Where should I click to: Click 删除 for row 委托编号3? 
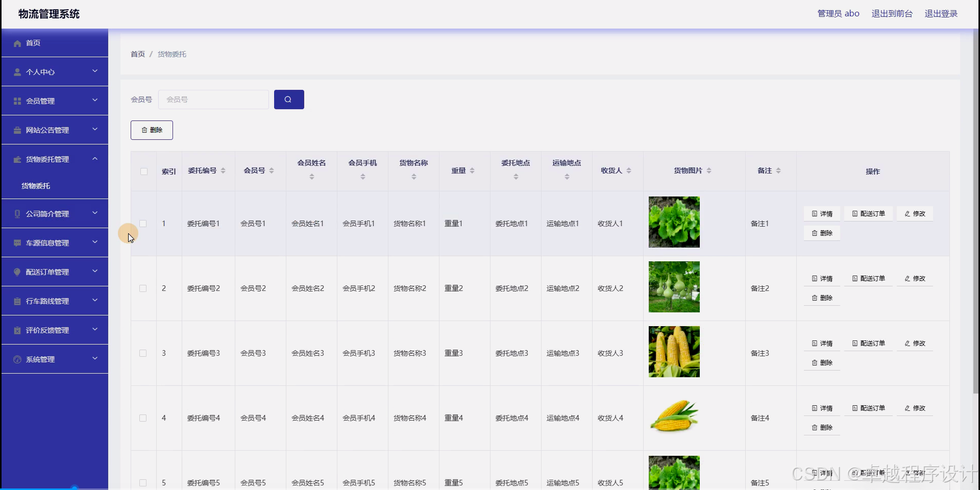click(822, 363)
